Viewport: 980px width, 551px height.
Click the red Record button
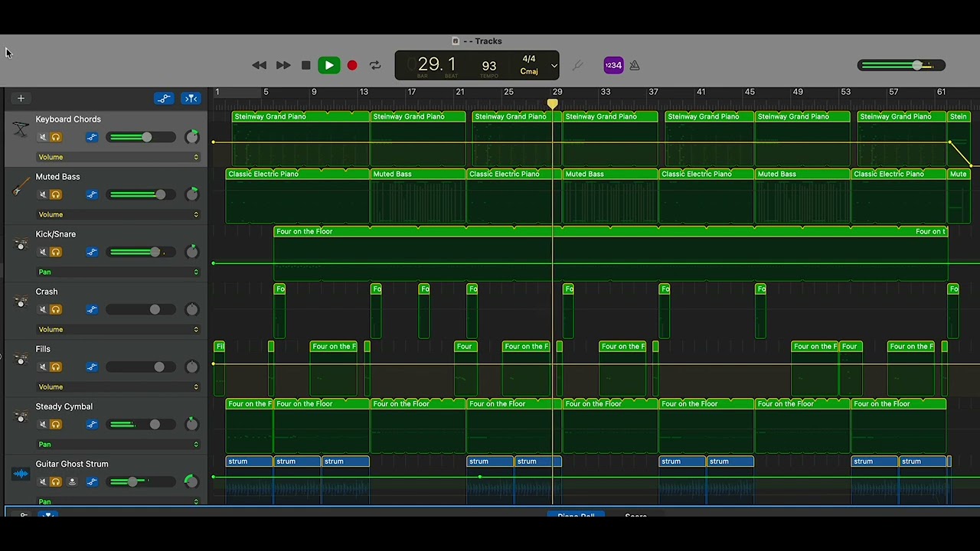click(352, 66)
